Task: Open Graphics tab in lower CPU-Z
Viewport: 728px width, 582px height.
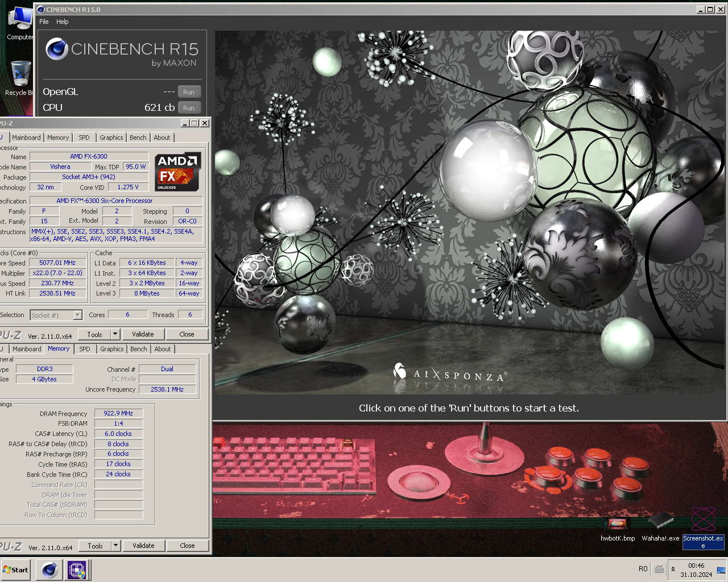Action: pyautogui.click(x=112, y=349)
